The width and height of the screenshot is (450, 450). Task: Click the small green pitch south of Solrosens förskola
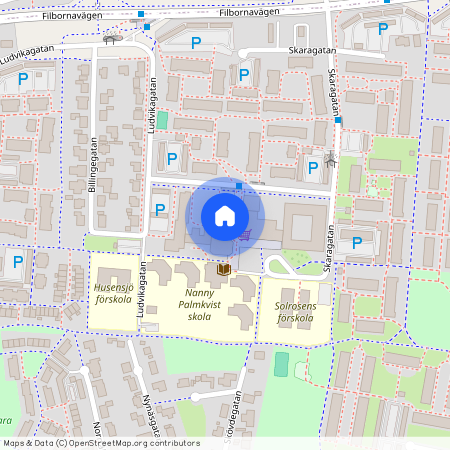pos(281,364)
